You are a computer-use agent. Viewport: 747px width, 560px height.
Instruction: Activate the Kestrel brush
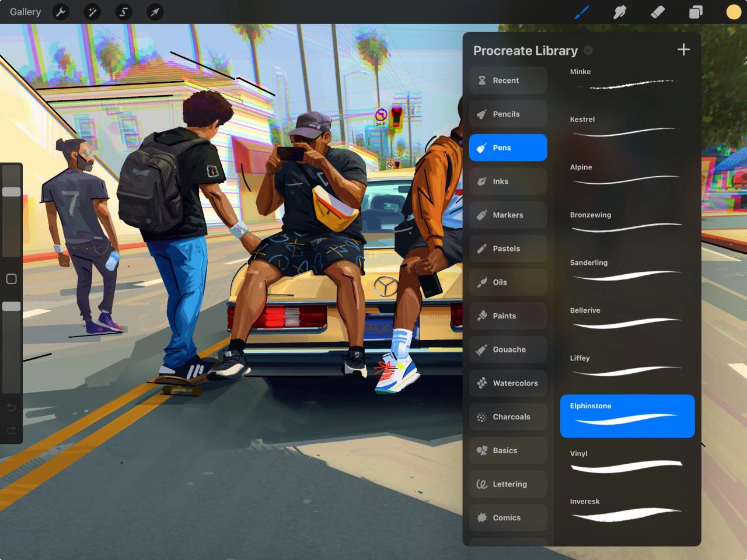(x=627, y=128)
